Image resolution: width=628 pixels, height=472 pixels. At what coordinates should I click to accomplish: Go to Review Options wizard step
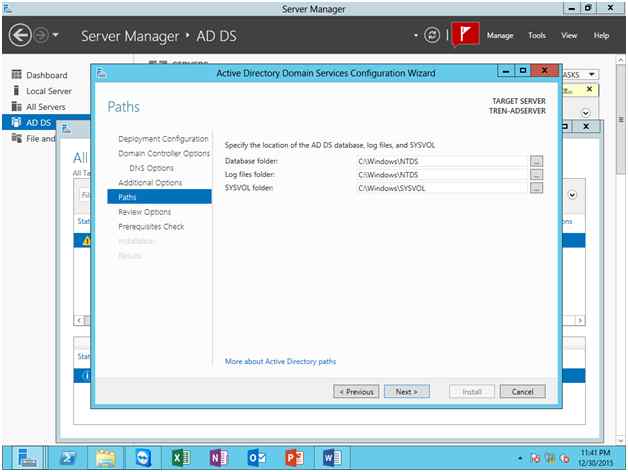click(x=145, y=212)
